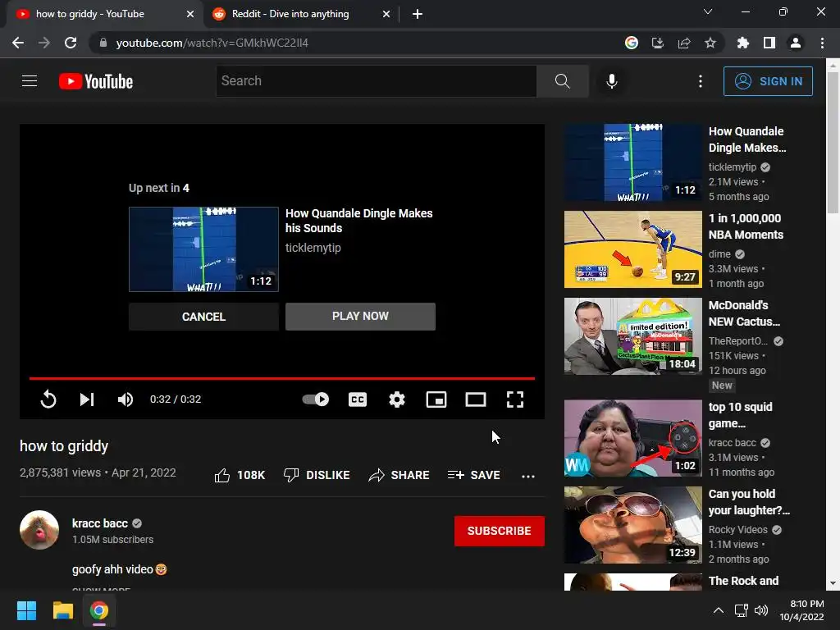Show hidden system tray icons
This screenshot has width=840, height=630.
coord(719,610)
